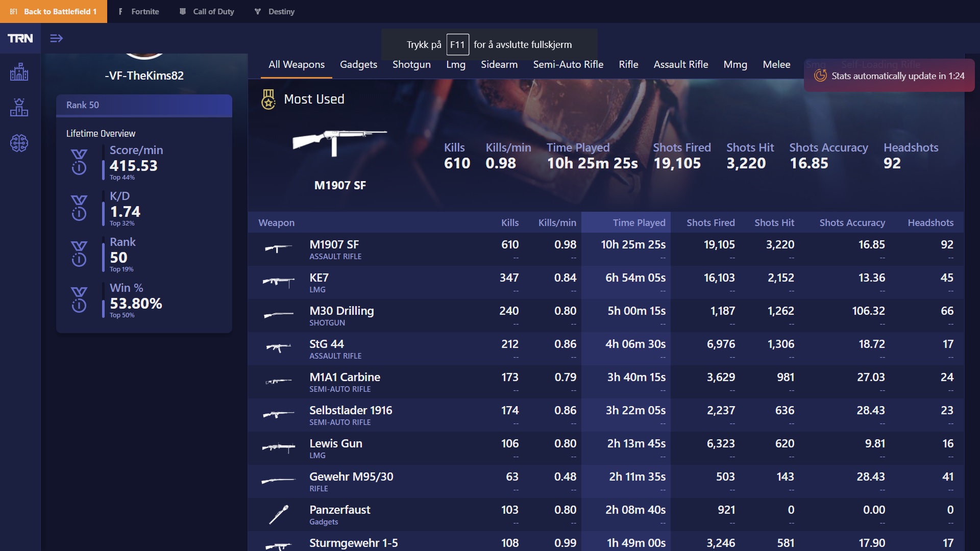
Task: Click the M1A1 Carbine weapon name
Action: tap(345, 377)
